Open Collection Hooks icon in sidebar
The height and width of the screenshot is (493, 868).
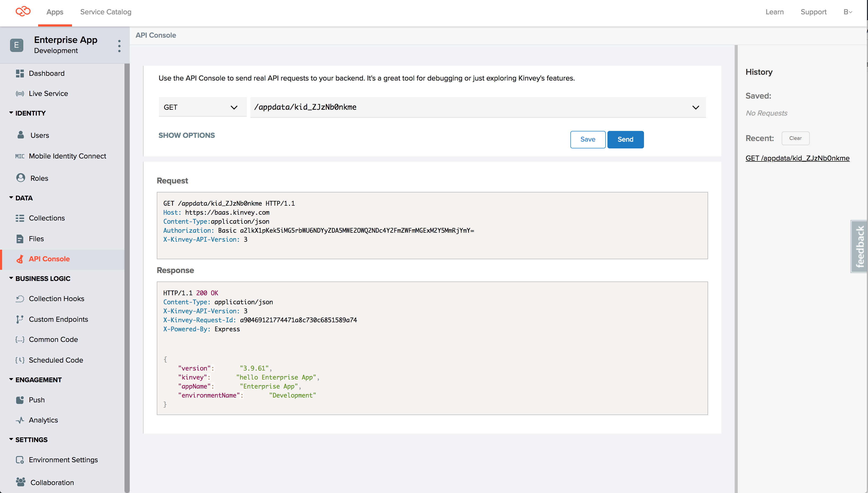[20, 299]
